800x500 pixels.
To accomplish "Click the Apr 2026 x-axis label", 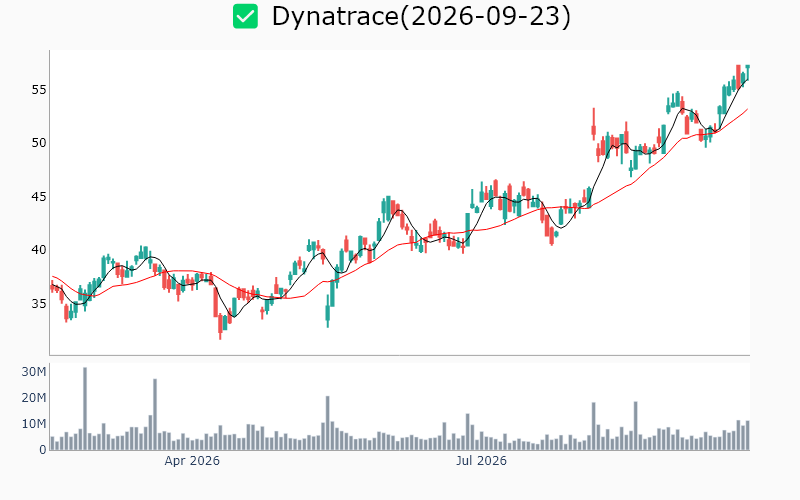I will (192, 461).
